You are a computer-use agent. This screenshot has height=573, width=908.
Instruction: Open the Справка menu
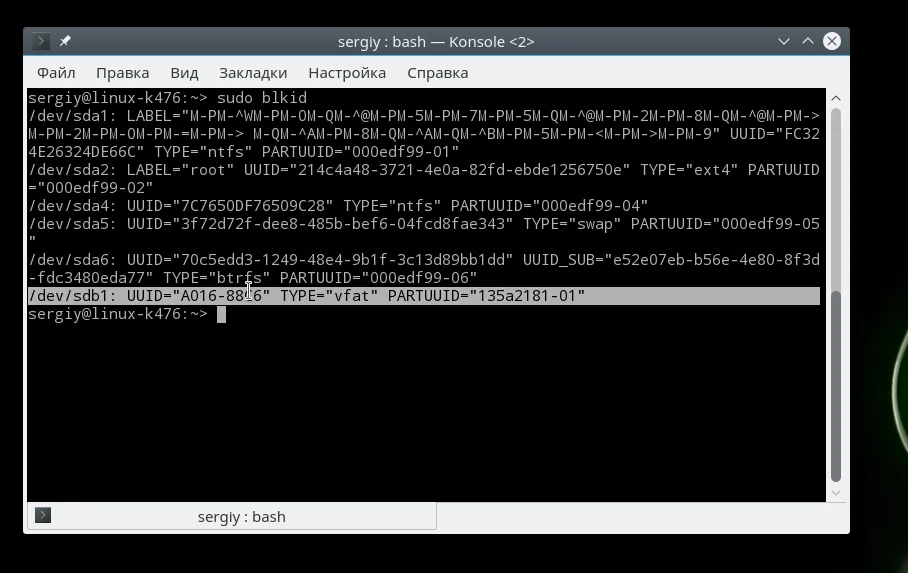pos(438,73)
